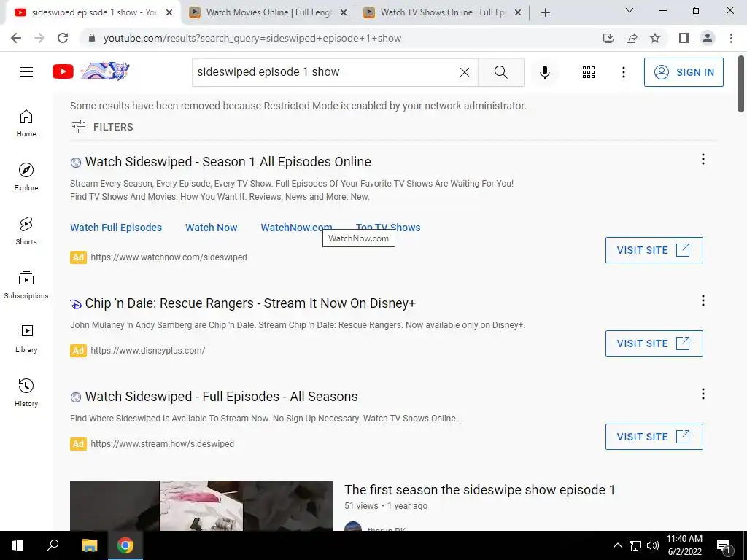Close the sideswiped YouTube tab

tap(169, 12)
